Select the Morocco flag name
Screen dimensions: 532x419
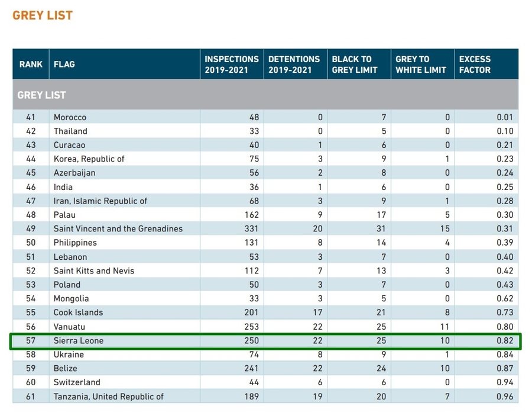coord(70,117)
